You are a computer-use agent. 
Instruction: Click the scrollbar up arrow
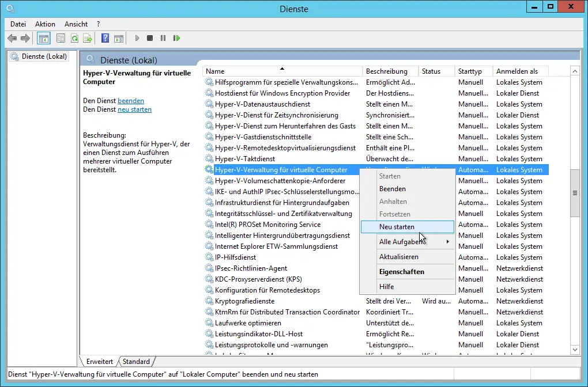coord(575,71)
